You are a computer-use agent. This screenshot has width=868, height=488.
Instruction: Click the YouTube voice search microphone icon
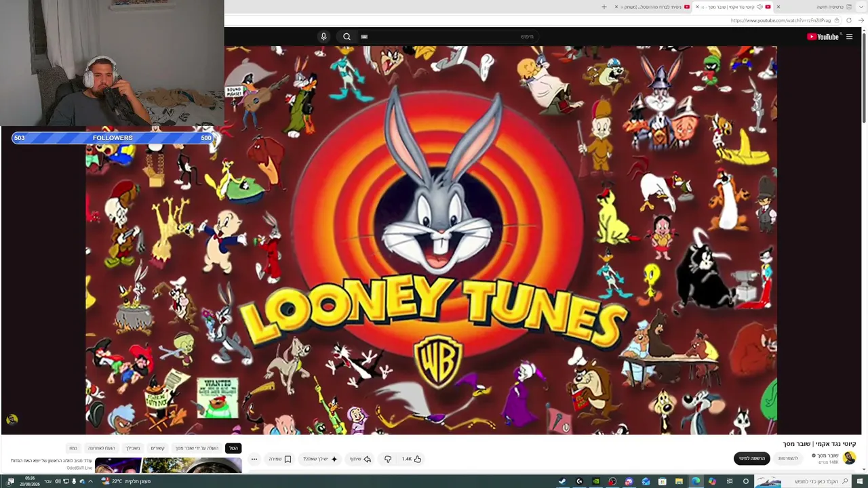click(x=323, y=37)
